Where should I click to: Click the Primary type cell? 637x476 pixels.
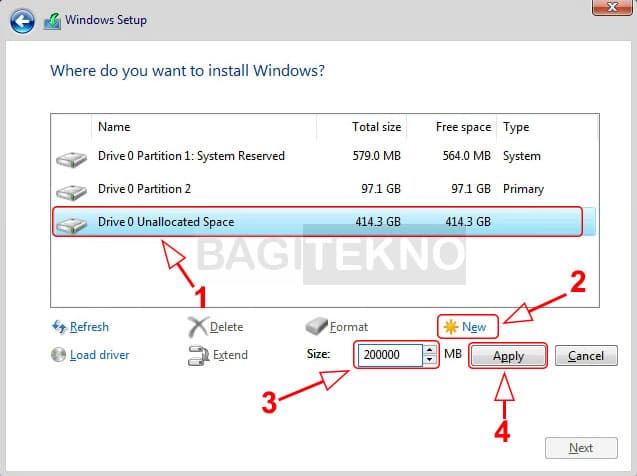pyautogui.click(x=523, y=189)
